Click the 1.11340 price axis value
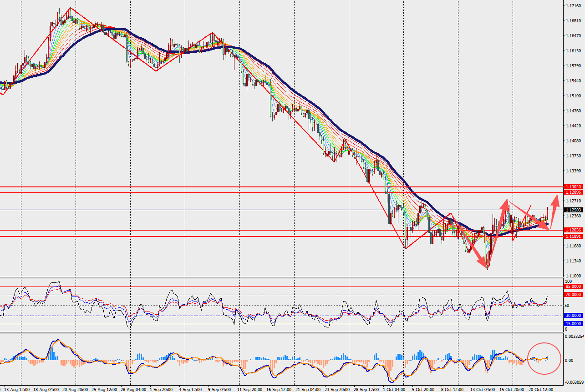This screenshot has width=585, height=392. [573, 261]
